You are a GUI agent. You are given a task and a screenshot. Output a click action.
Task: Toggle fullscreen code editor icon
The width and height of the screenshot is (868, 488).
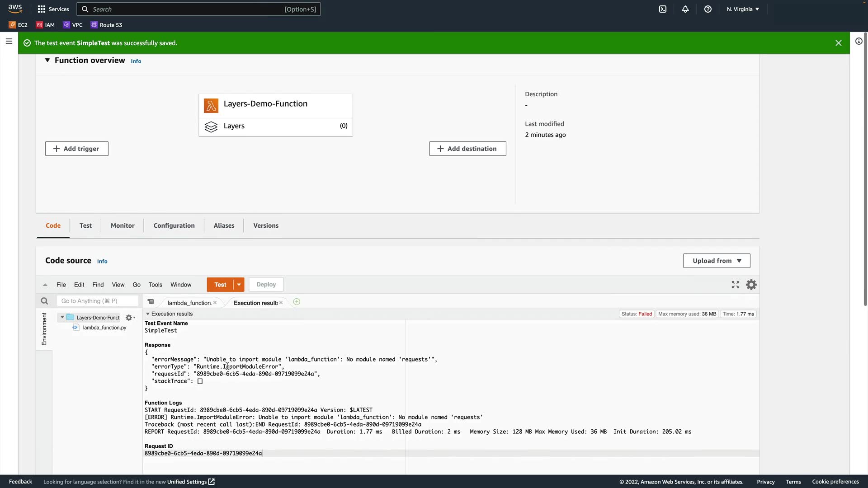pos(736,285)
